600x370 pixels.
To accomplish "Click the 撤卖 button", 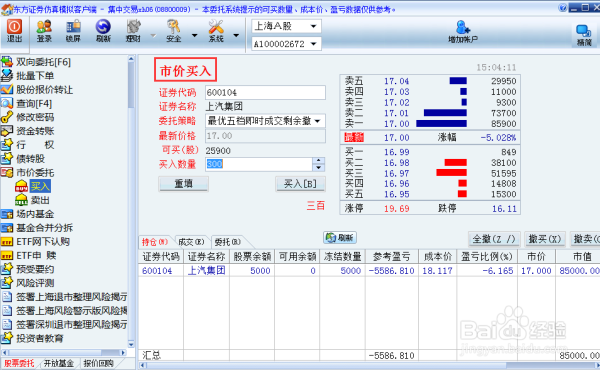I will click(585, 239).
